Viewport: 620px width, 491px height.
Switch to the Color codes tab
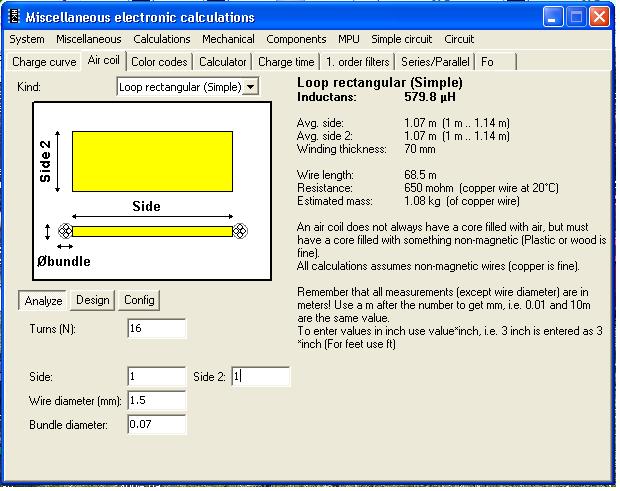pyautogui.click(x=159, y=62)
